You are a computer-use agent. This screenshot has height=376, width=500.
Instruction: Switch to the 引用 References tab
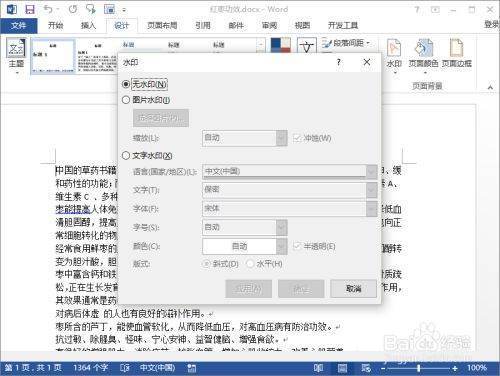203,25
